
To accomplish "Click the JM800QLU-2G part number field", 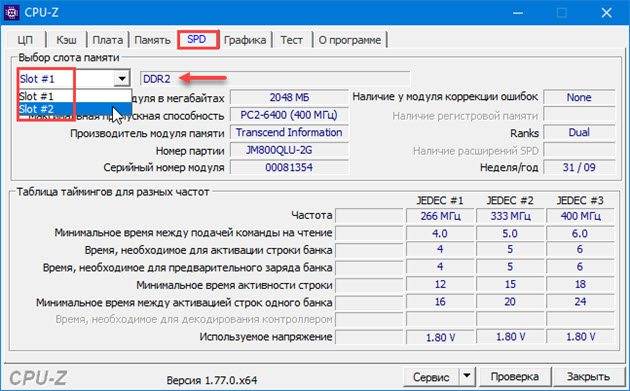I will click(x=289, y=150).
